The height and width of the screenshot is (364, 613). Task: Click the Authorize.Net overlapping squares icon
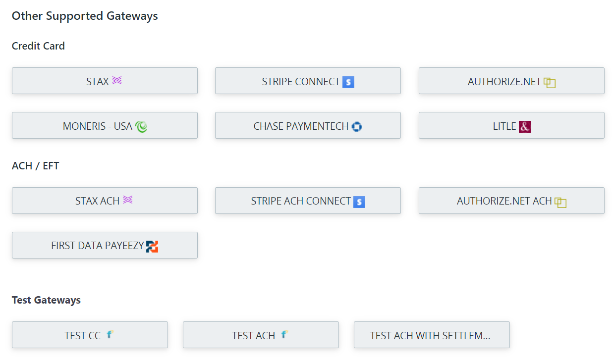(x=550, y=83)
